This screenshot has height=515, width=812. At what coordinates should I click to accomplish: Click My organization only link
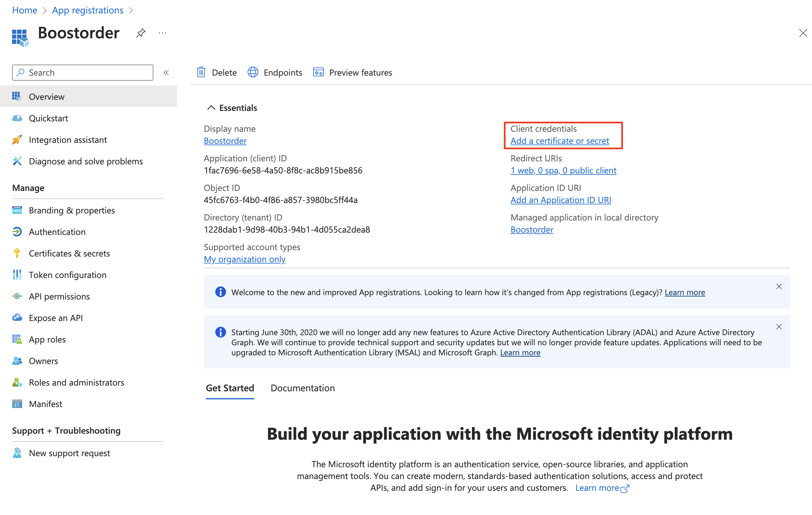pyautogui.click(x=245, y=259)
